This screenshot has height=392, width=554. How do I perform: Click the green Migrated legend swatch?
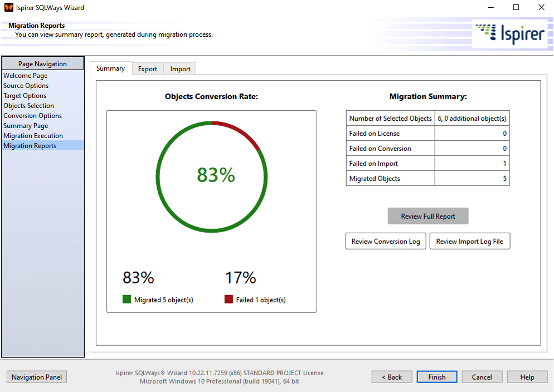point(127,299)
